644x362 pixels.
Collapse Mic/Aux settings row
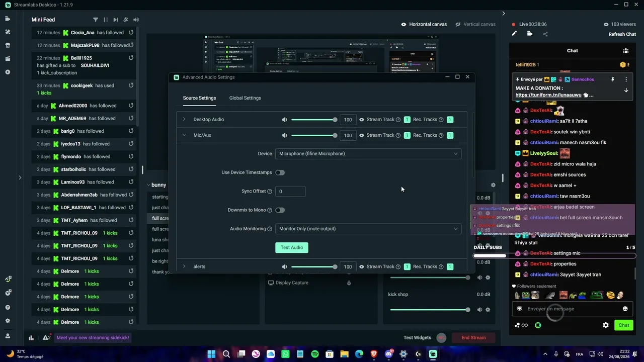tap(184, 135)
